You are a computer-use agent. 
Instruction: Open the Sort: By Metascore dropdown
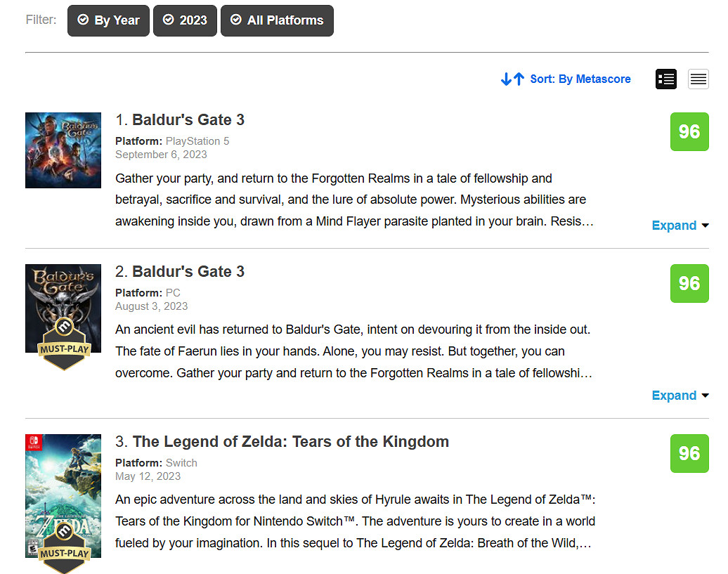coord(580,79)
